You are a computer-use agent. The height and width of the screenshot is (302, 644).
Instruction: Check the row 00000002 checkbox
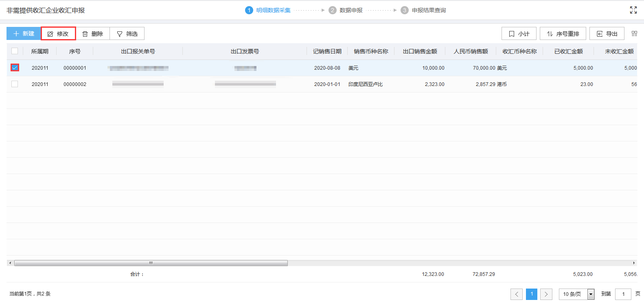pyautogui.click(x=15, y=84)
